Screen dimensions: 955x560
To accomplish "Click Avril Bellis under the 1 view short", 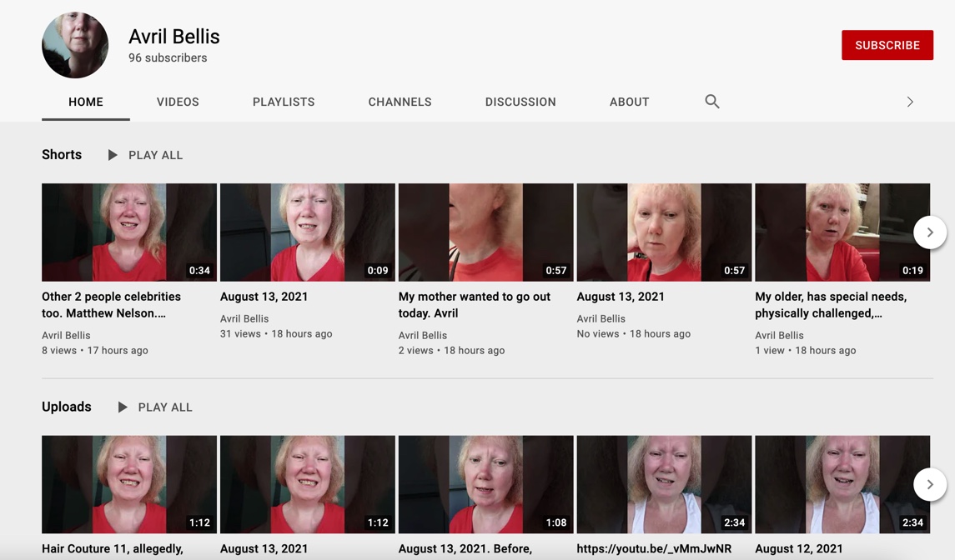I will pos(780,335).
